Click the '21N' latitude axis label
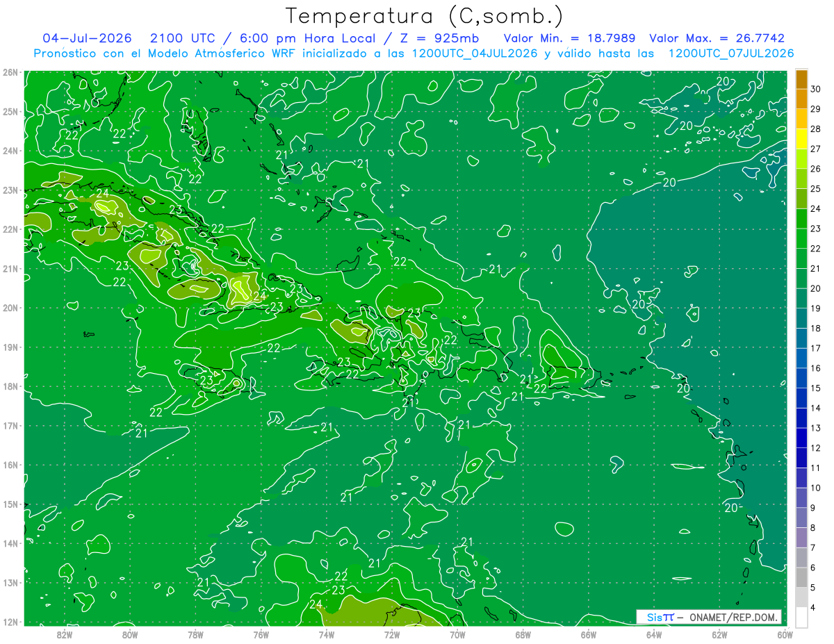This screenshot has width=834, height=644. [10, 268]
